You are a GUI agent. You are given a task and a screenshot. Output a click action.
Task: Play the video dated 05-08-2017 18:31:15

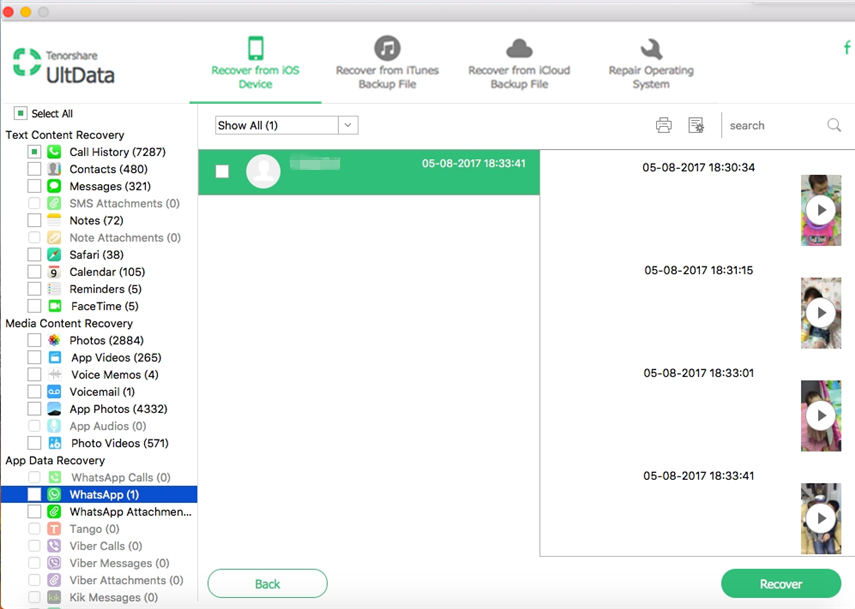(821, 313)
